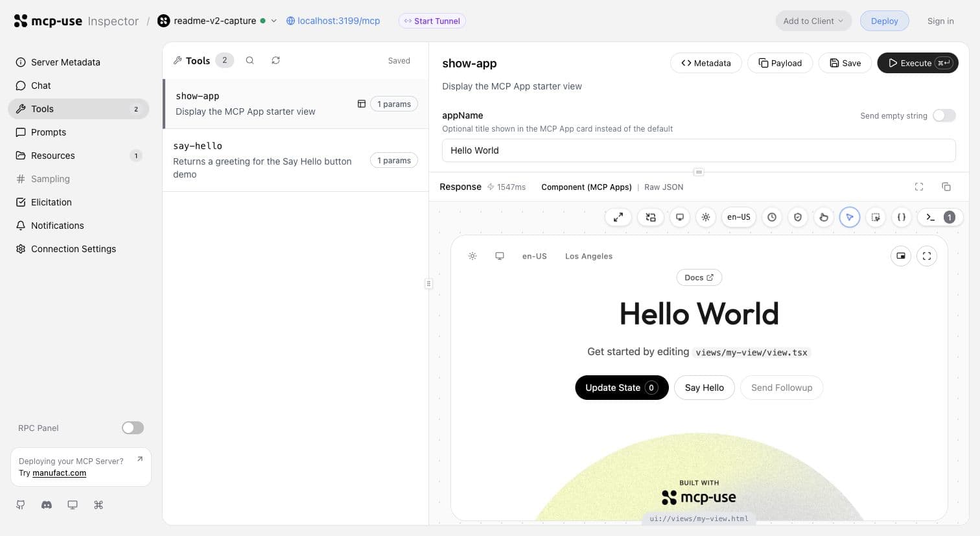Click the curly braces JSON icon
The height and width of the screenshot is (536, 980).
(x=902, y=217)
